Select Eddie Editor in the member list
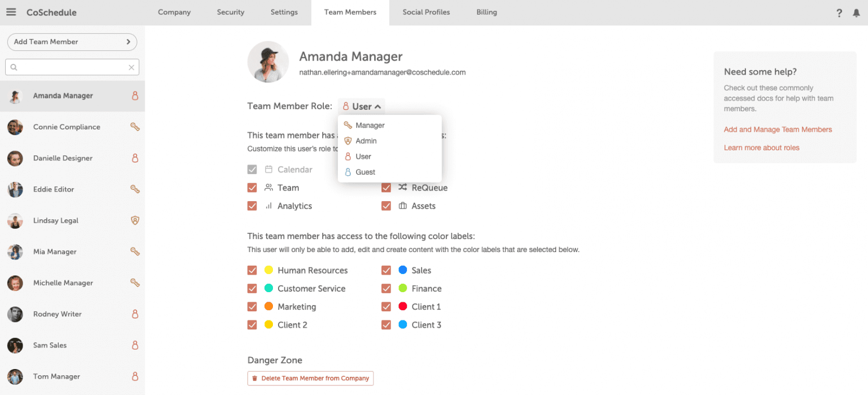 coord(72,189)
